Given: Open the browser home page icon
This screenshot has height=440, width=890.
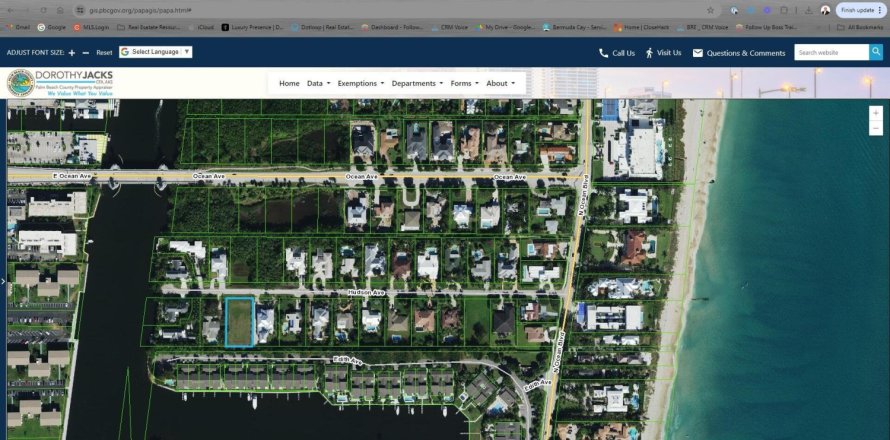Looking at the screenshot, I should (60, 10).
